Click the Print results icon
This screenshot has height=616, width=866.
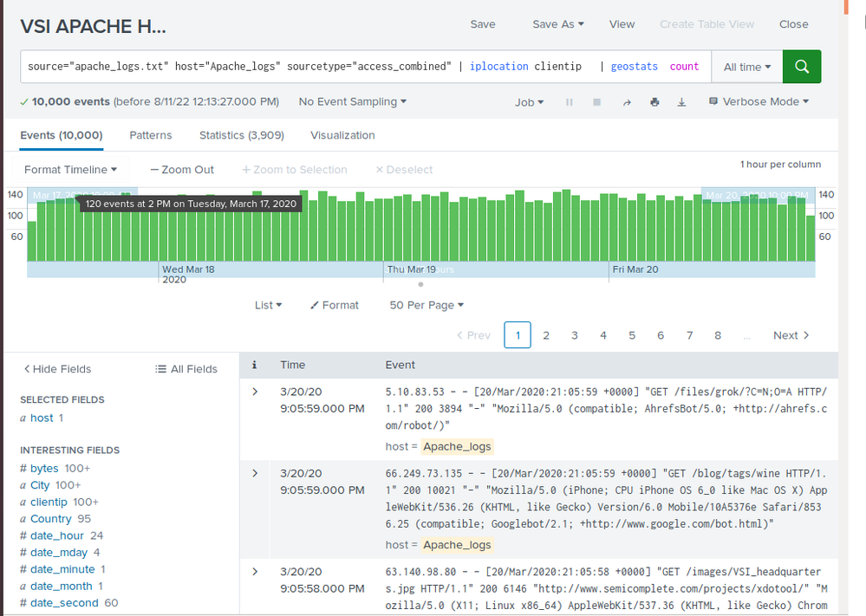click(654, 102)
